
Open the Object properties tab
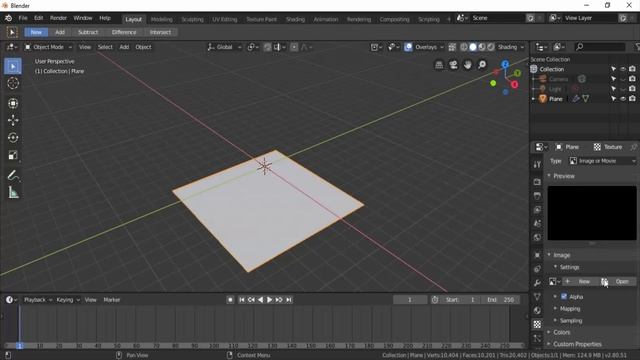(x=537, y=255)
